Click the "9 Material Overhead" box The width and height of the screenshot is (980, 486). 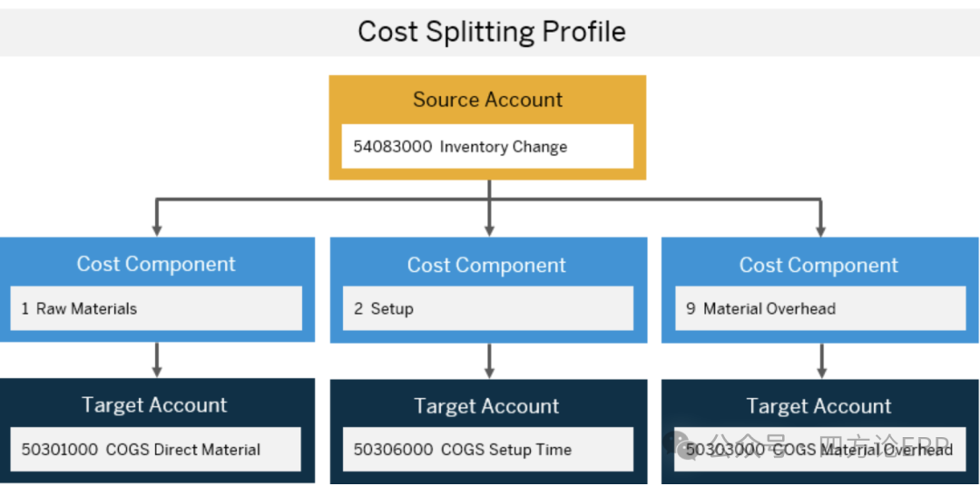click(x=820, y=308)
